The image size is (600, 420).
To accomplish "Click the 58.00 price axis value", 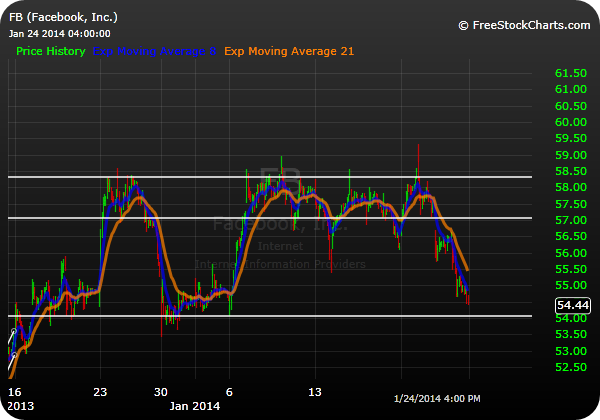I will (x=571, y=187).
